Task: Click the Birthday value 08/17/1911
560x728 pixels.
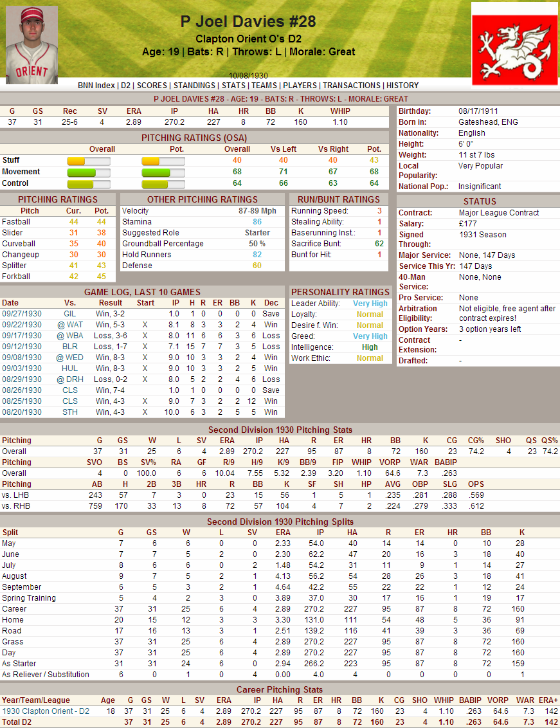Action: click(x=478, y=111)
